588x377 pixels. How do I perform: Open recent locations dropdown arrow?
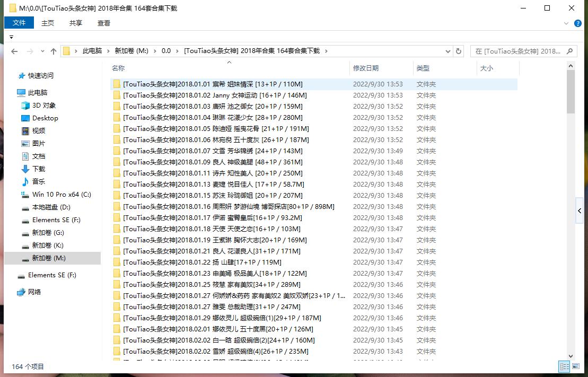pos(42,51)
